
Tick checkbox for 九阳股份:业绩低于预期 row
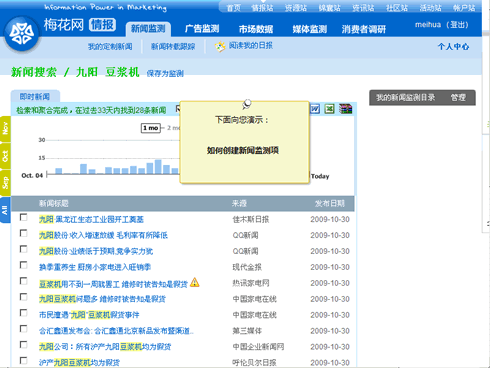23,249
